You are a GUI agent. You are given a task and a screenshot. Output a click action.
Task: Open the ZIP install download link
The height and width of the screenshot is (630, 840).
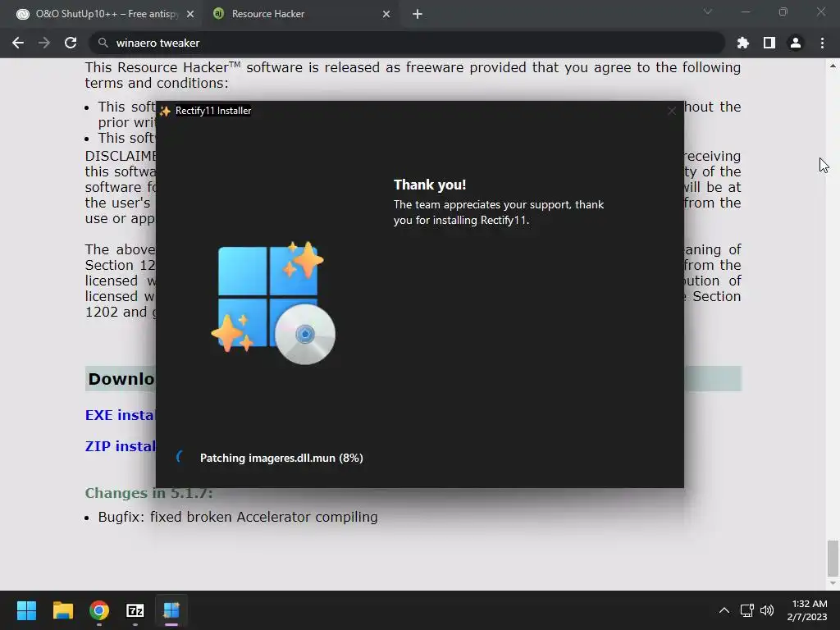point(120,446)
